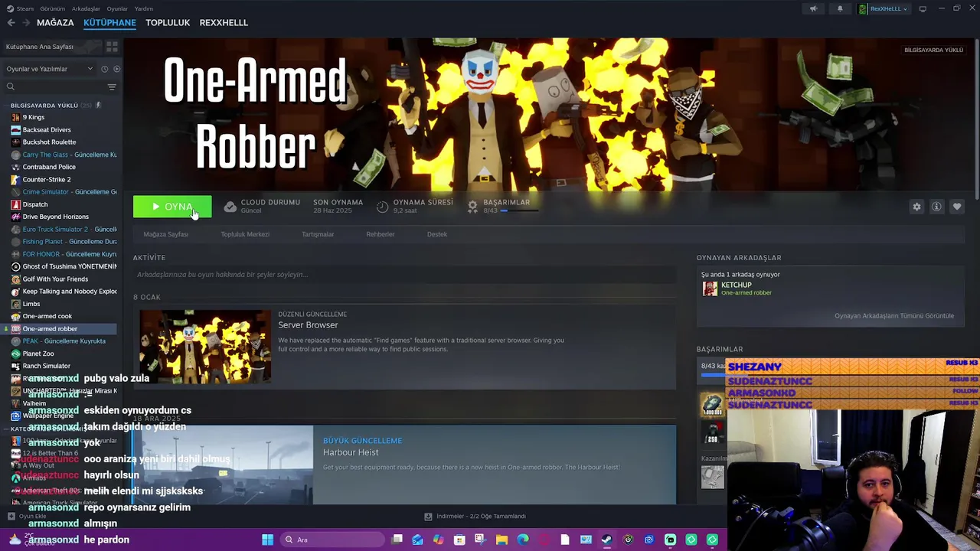Open the Görünüm menu
This screenshot has height=551, width=980.
[53, 9]
